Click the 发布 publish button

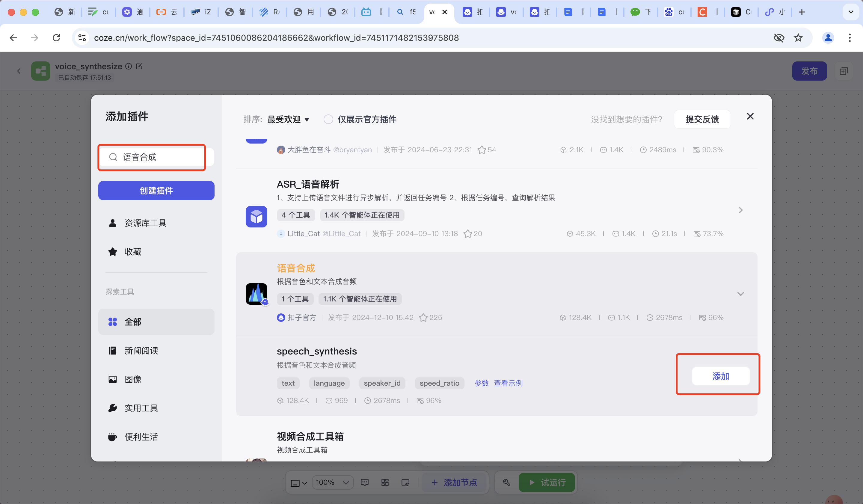pos(809,71)
